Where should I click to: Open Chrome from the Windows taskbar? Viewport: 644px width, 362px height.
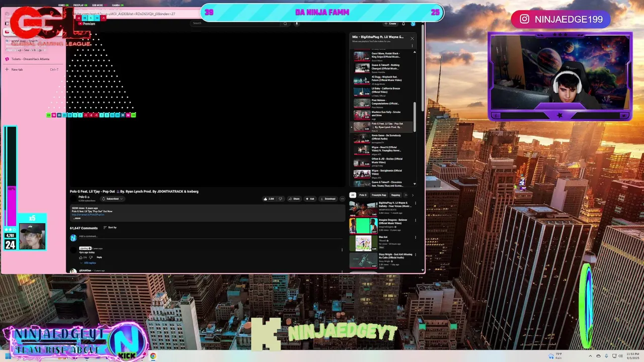(153, 356)
